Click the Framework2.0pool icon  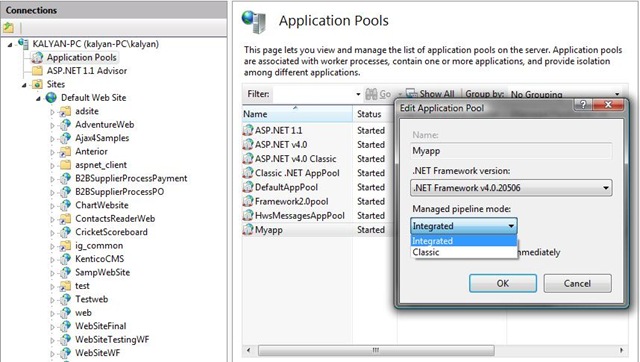point(248,201)
